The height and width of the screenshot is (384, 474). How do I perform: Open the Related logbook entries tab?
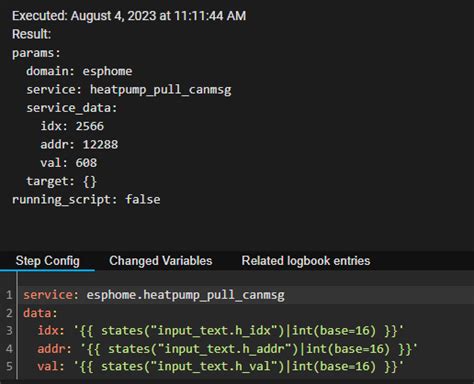pos(306,261)
